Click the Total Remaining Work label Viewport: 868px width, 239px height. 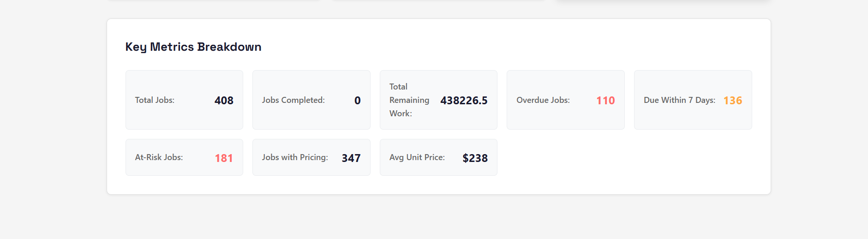click(409, 100)
